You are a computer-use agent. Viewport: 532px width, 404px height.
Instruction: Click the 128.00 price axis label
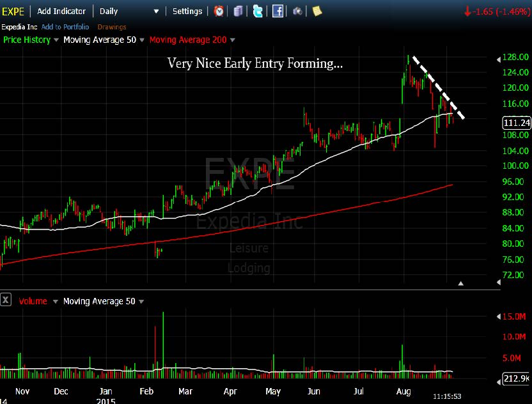[515, 57]
